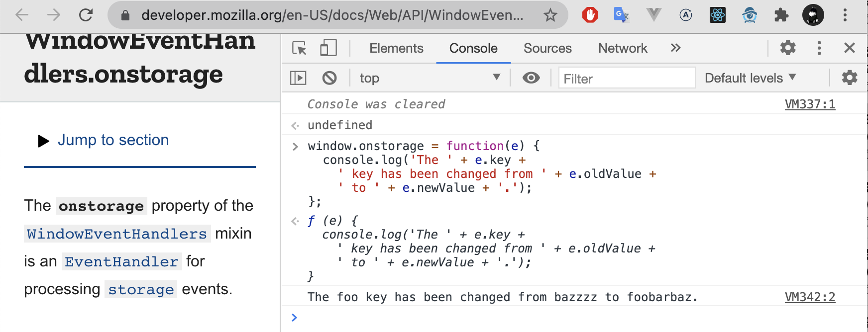This screenshot has width=868, height=332.
Task: Toggle console sidebar panel
Action: 298,78
